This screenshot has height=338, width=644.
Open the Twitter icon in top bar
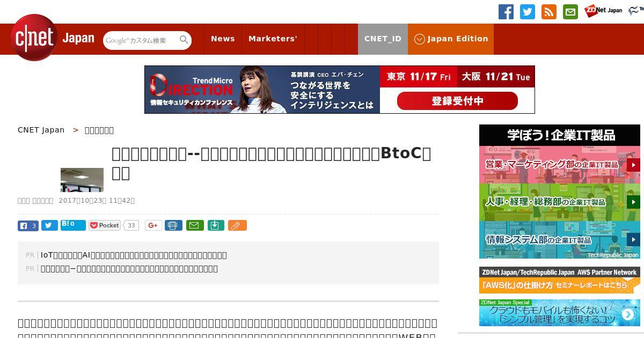528,12
